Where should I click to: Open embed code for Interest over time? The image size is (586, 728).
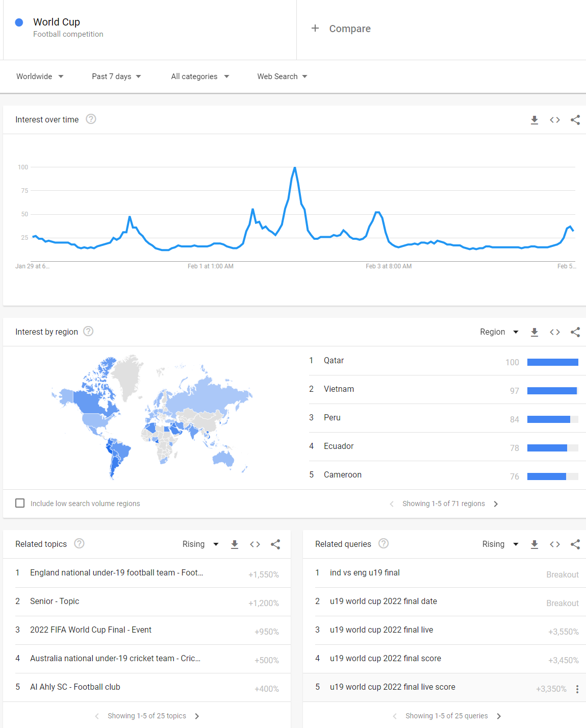pyautogui.click(x=555, y=120)
